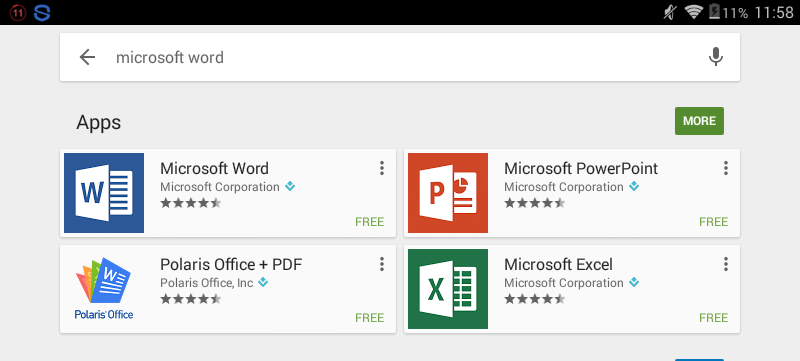Open the MORE apps button
This screenshot has width=800, height=361.
coord(699,121)
